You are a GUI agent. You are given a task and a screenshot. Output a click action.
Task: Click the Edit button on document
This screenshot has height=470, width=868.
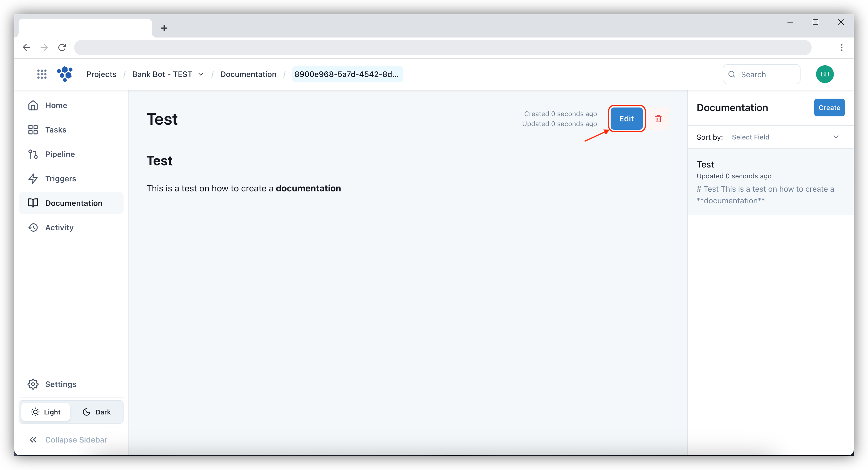coord(626,119)
